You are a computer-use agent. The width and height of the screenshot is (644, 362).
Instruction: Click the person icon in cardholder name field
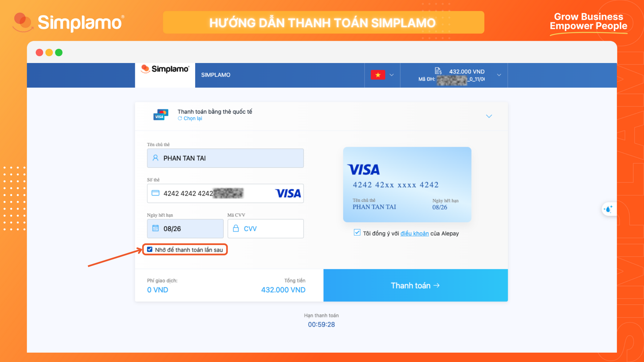point(156,158)
